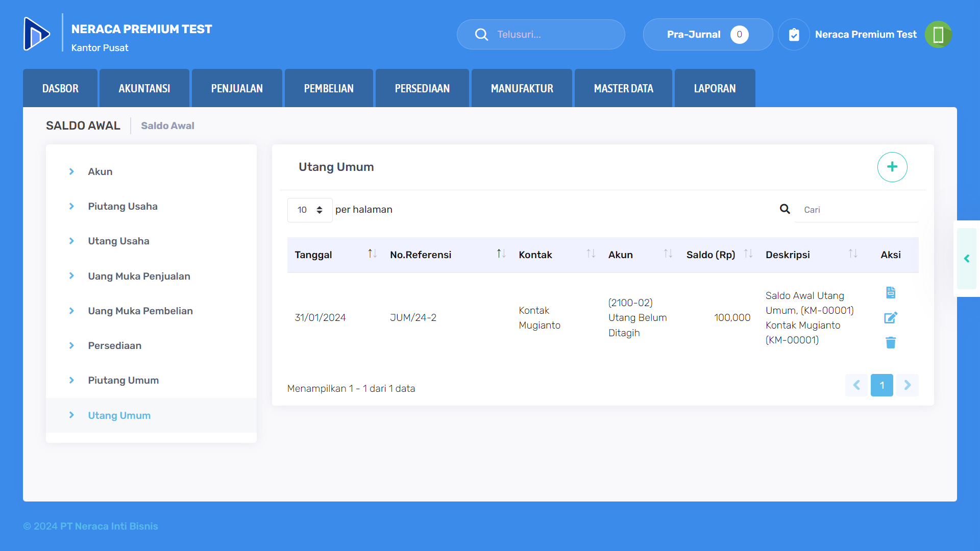
Task: Expand Uang Muka Pembelian chevron
Action: 71,311
